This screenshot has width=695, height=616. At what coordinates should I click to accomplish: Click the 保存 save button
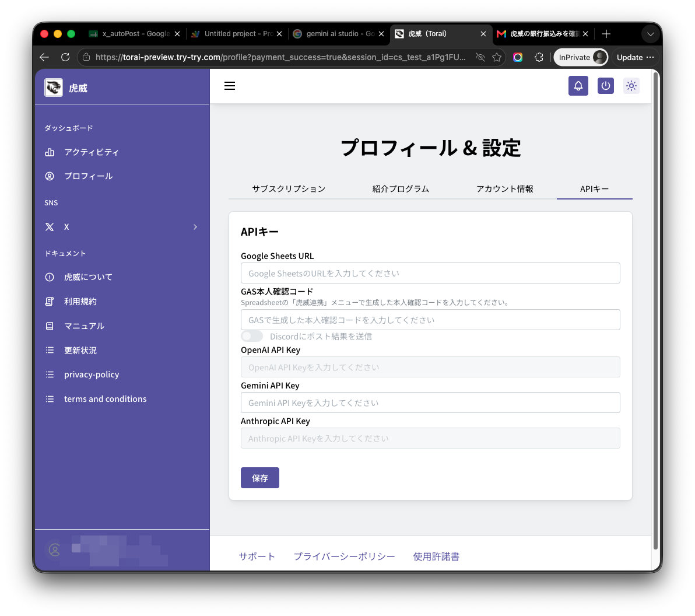(x=259, y=478)
